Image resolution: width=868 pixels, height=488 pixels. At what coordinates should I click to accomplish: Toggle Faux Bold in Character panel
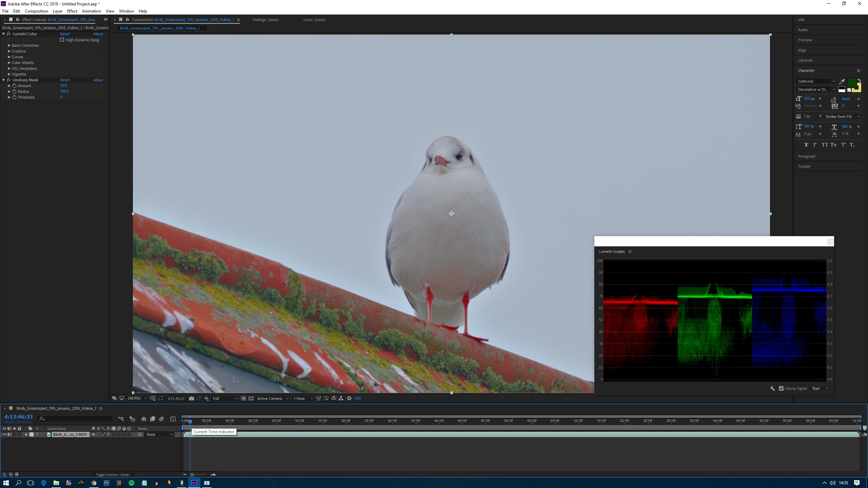806,145
